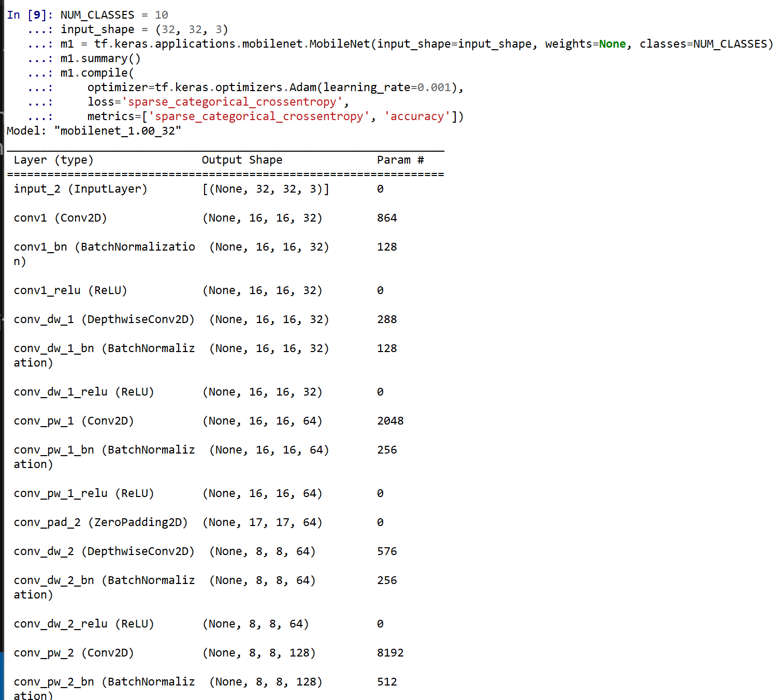Click the In [9] input prompt

[x=30, y=15]
